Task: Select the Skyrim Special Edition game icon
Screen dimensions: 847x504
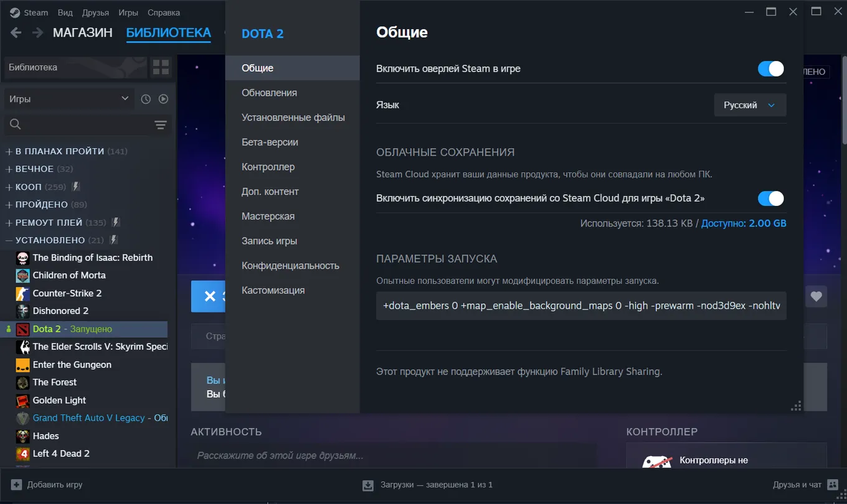Action: point(23,347)
